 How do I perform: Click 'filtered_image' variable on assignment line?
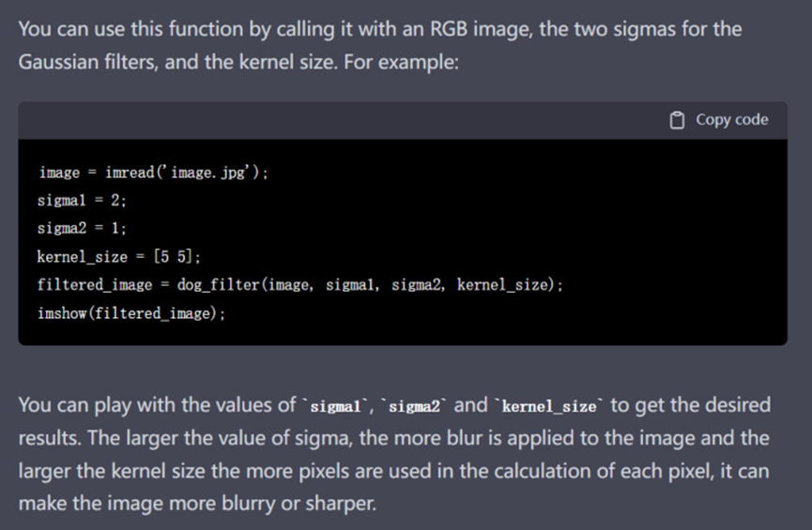click(95, 284)
